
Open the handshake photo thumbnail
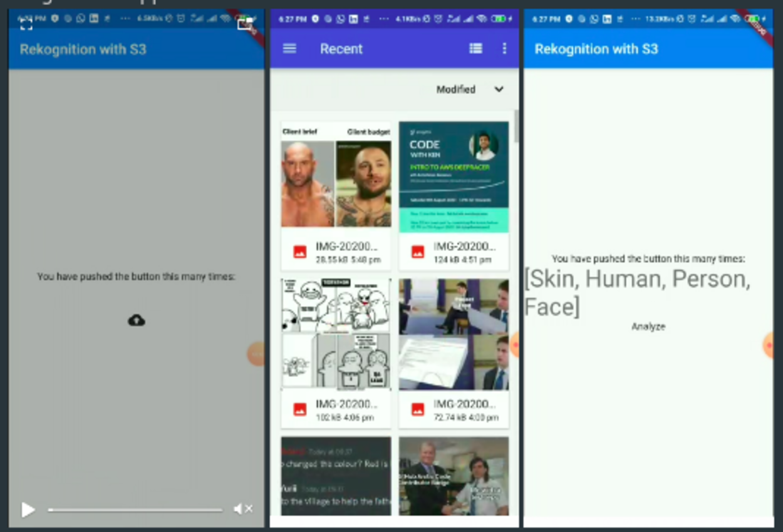[x=454, y=476]
